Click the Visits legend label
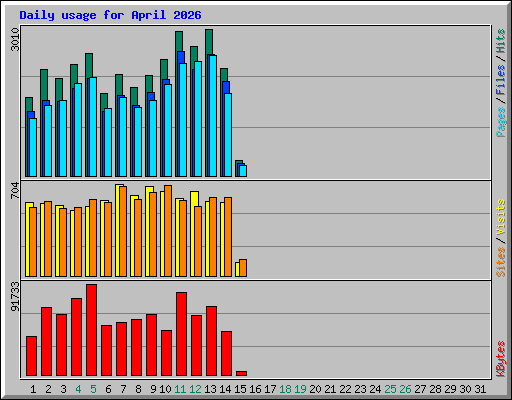The height and width of the screenshot is (400, 512). pos(501,218)
